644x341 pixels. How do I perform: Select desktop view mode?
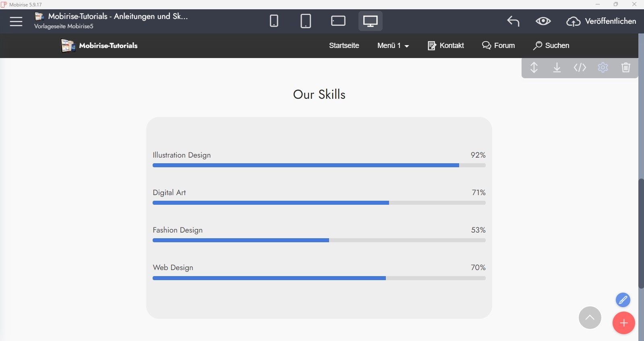click(370, 21)
